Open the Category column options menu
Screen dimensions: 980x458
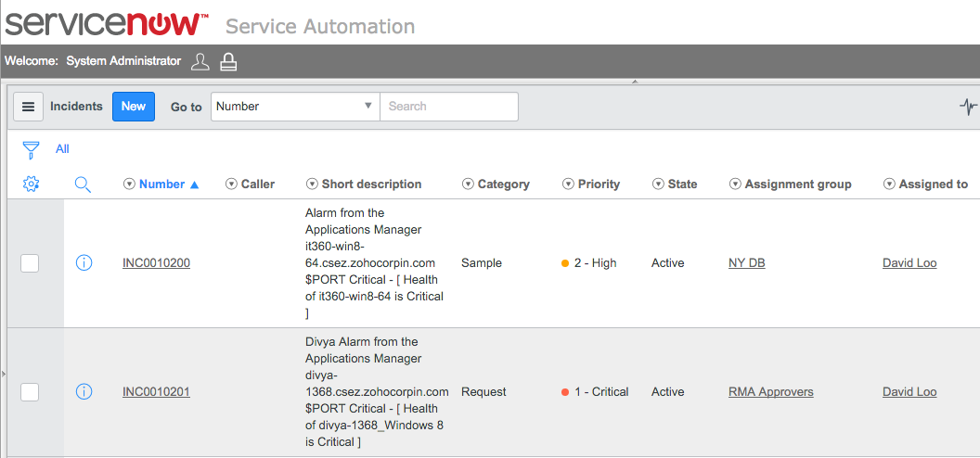pos(468,184)
